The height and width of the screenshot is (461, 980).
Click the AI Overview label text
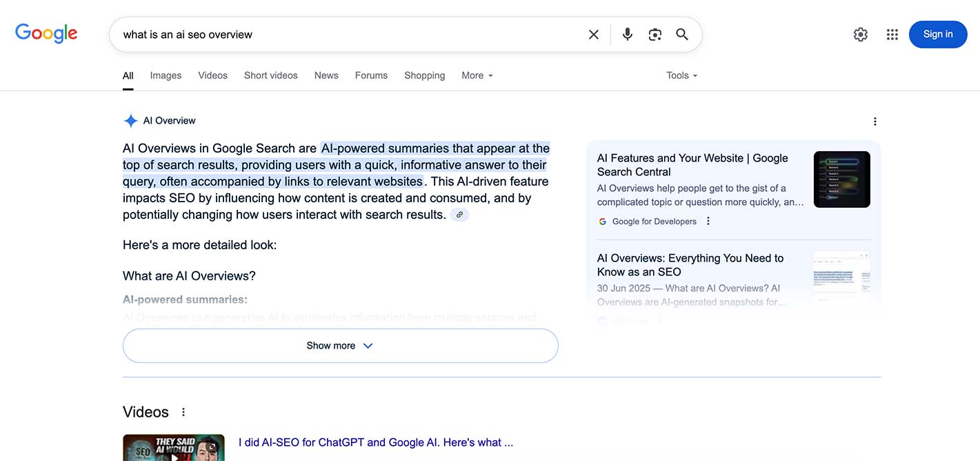click(x=169, y=121)
